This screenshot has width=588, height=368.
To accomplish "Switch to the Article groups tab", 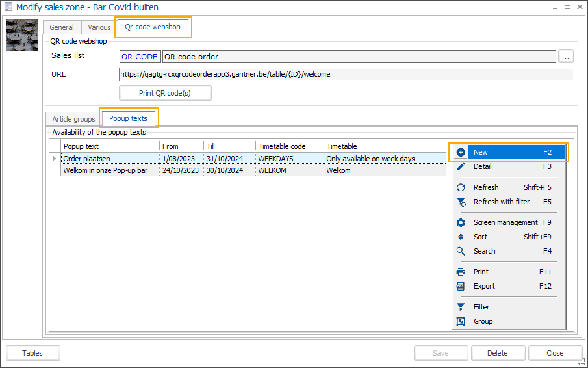I will coord(73,119).
